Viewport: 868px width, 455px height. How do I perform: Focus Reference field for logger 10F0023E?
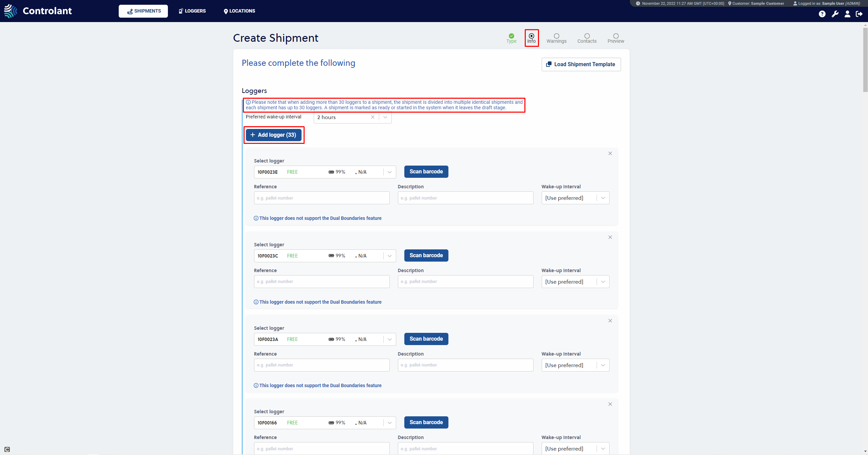click(x=322, y=198)
